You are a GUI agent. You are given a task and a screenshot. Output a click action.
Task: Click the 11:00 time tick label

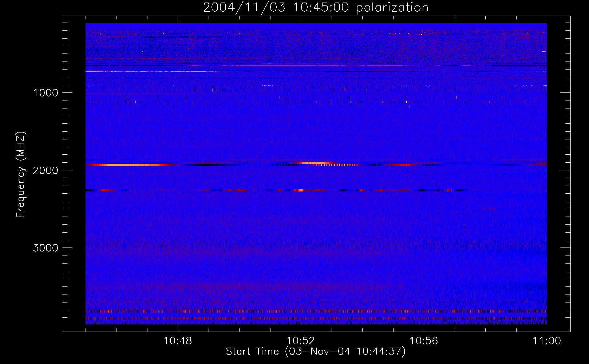[x=547, y=341]
